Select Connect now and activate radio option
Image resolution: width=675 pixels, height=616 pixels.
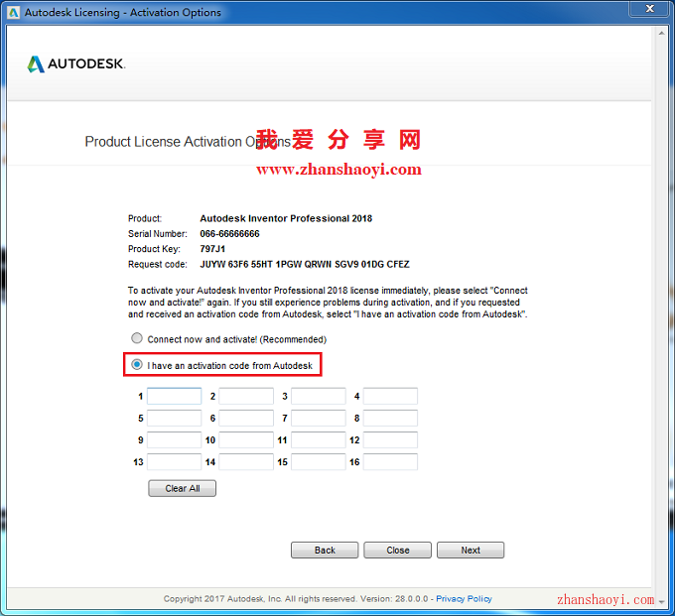click(137, 338)
